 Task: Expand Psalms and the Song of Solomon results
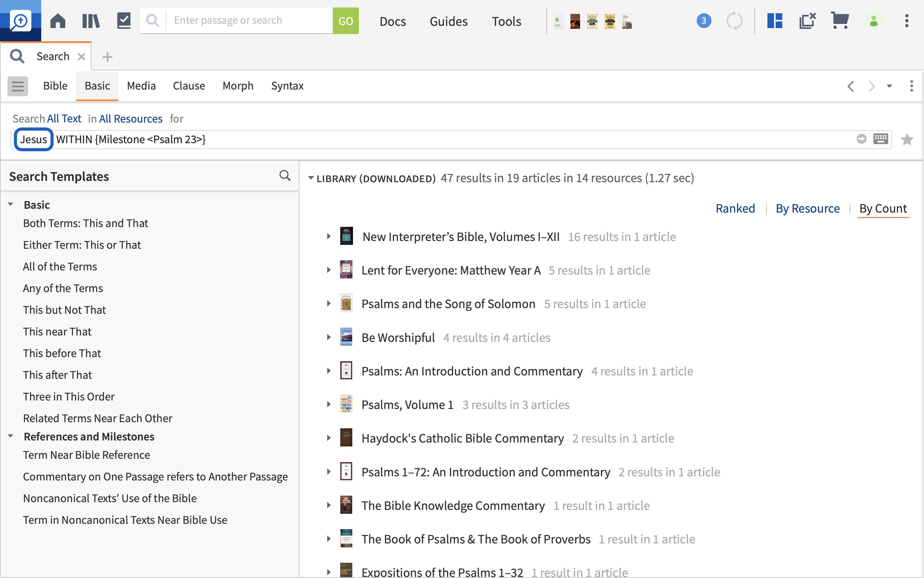(x=329, y=303)
